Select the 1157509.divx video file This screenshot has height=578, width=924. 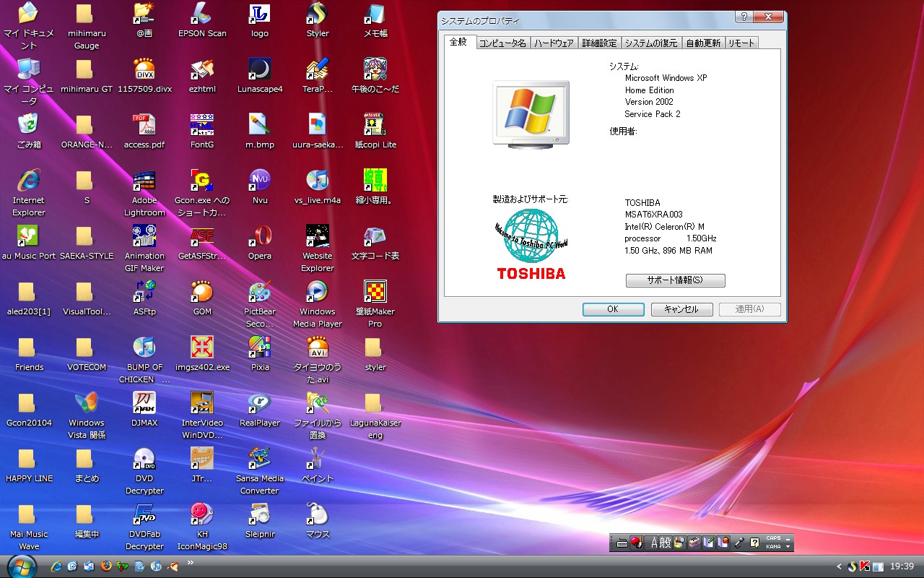(144, 76)
